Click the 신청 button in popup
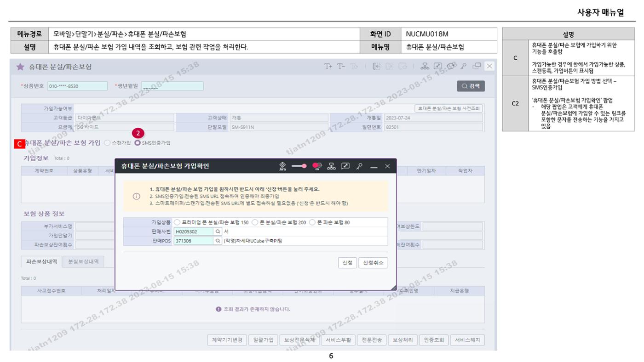Screen dimensions: 644x362 pos(347,263)
